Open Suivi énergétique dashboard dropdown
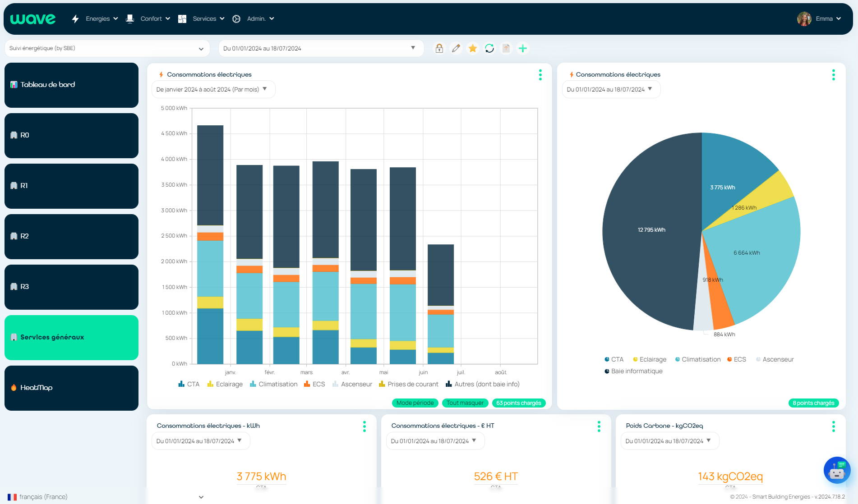This screenshot has width=858, height=504. [x=107, y=48]
